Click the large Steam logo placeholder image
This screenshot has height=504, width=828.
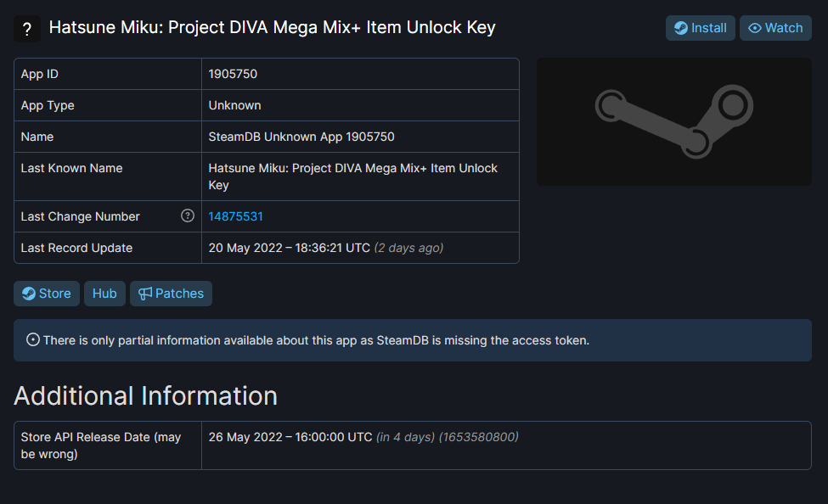click(x=673, y=121)
